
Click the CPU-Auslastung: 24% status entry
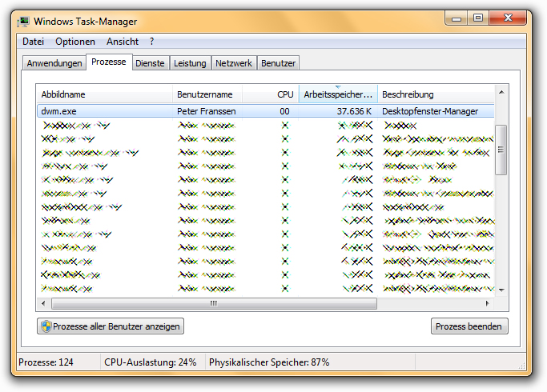(150, 362)
